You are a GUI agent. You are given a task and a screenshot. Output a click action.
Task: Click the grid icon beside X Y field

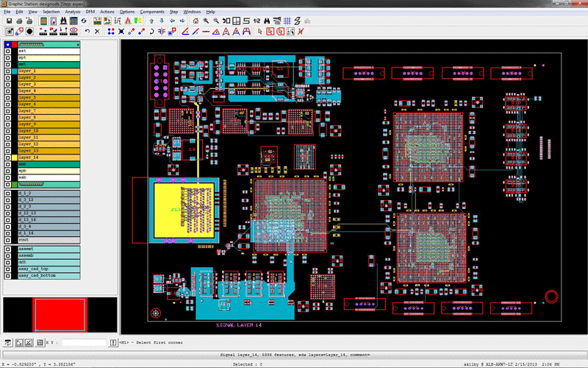tap(40, 342)
